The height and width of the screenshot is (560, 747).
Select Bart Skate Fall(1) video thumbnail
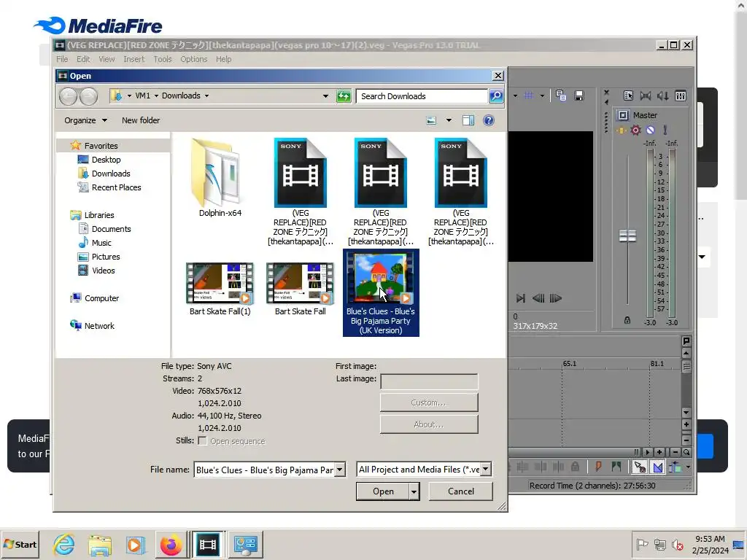220,289
